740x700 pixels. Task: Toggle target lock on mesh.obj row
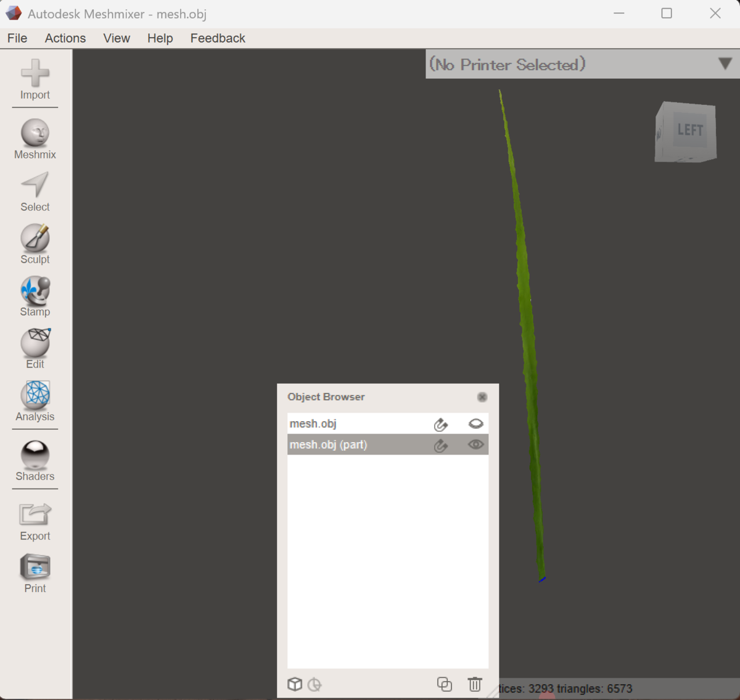[440, 424]
